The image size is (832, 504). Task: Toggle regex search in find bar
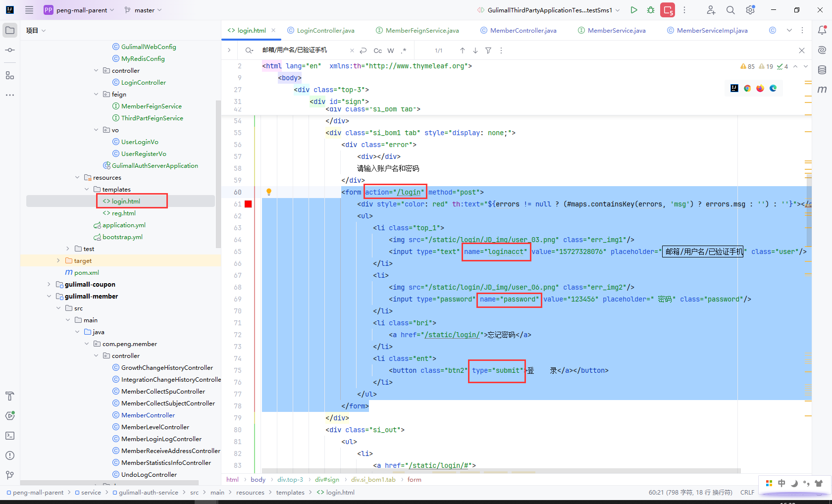point(404,50)
